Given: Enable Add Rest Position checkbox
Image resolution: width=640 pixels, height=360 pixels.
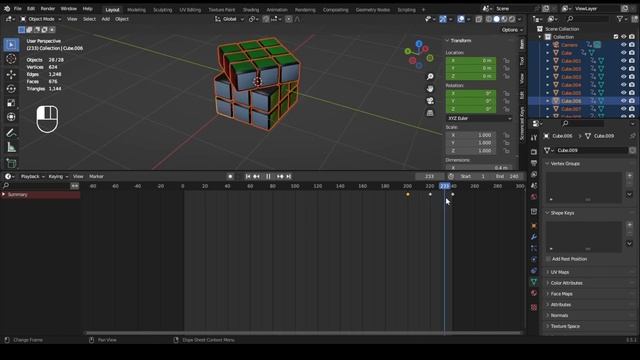Looking at the screenshot, I should coord(548,259).
